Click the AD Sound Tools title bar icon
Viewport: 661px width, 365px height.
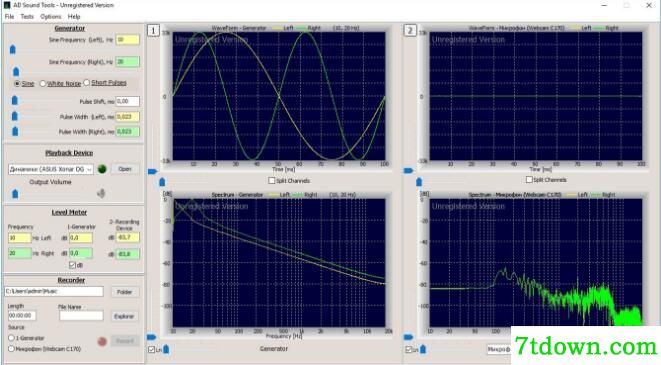[7, 5]
